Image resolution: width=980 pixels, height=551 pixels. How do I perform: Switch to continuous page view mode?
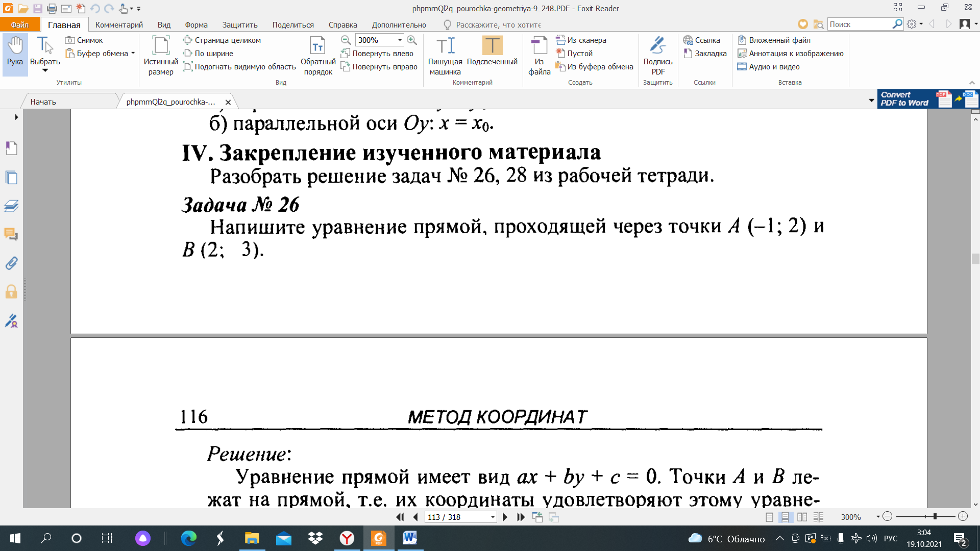[786, 517]
